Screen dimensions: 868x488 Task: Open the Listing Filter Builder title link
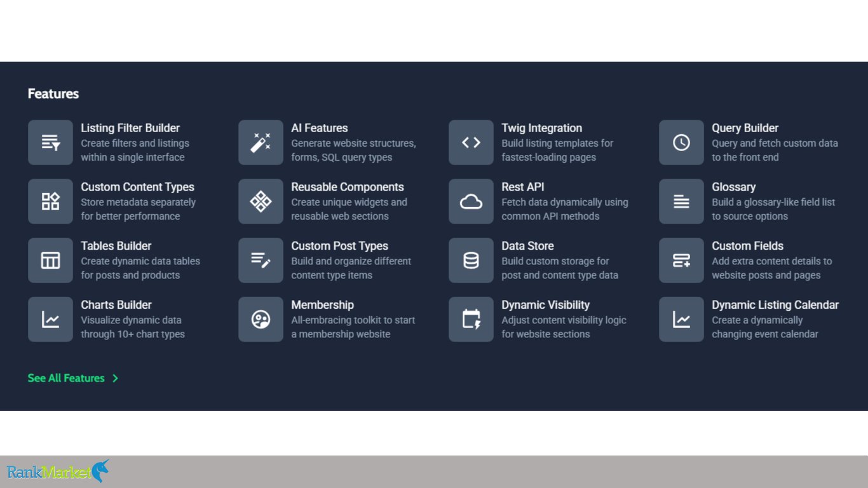pyautogui.click(x=130, y=128)
